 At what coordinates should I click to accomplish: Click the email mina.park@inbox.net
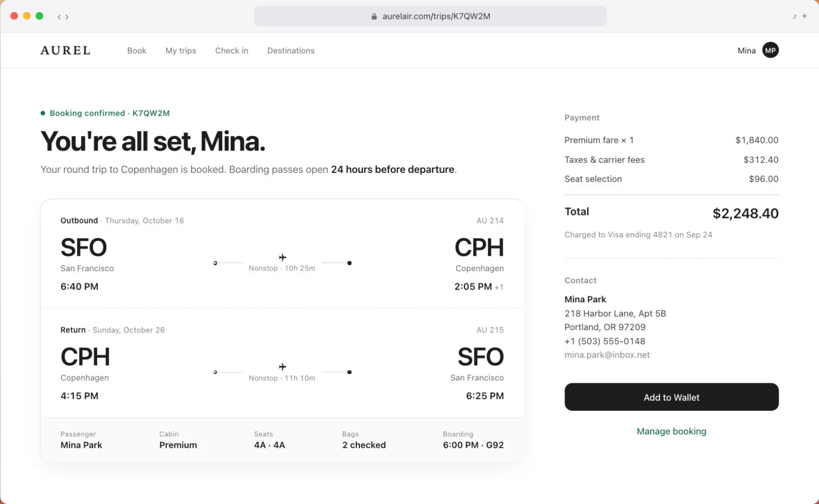[x=607, y=355]
